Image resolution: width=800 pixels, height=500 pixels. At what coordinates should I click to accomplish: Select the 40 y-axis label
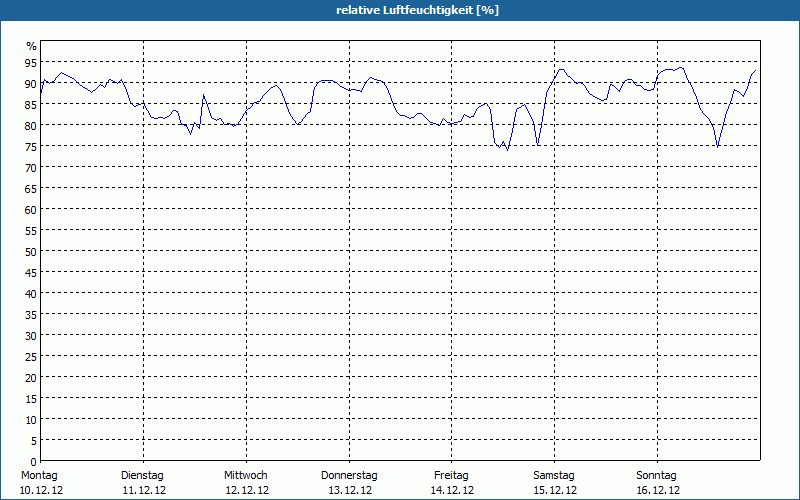(31, 293)
